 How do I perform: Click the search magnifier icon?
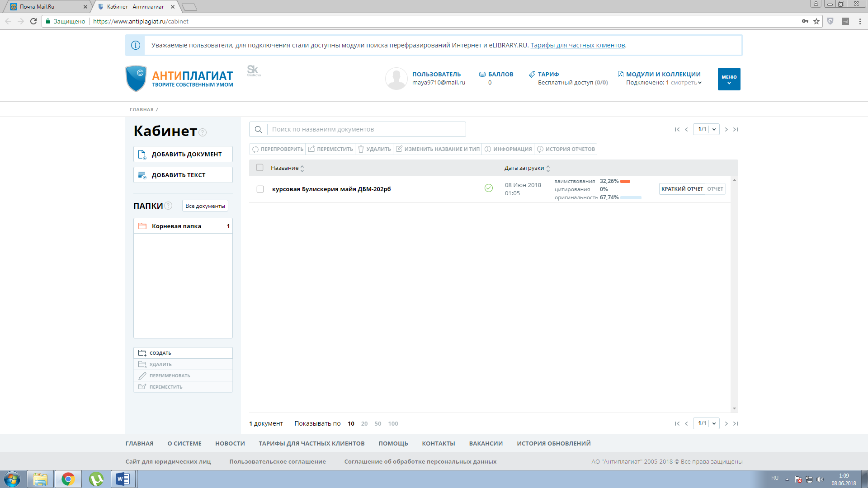[258, 130]
